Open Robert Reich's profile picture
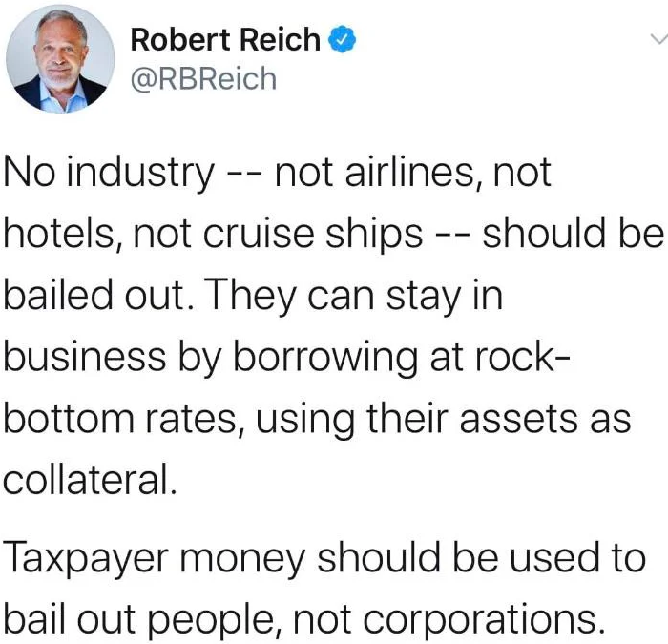 (x=60, y=59)
